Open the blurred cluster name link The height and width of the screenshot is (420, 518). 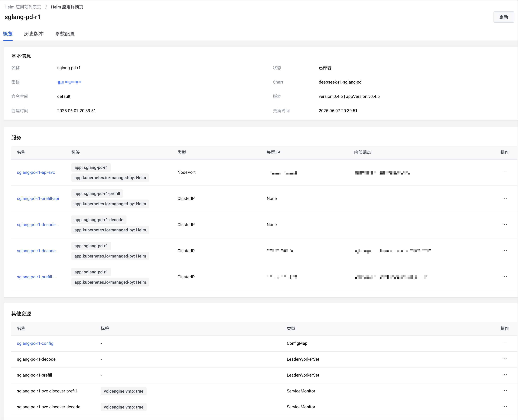(x=69, y=82)
